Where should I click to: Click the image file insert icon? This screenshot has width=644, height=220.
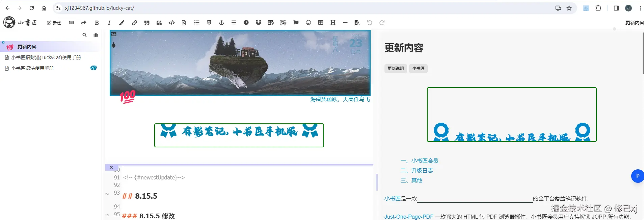(184, 23)
